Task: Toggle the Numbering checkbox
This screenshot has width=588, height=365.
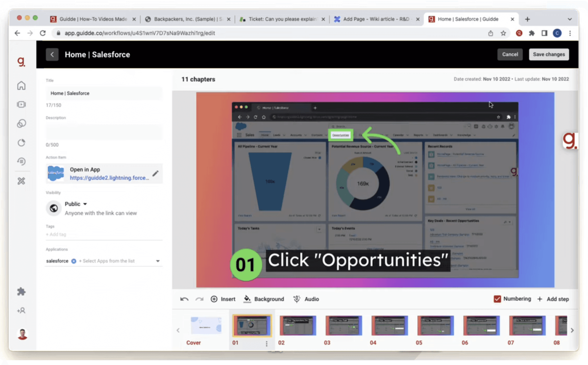Action: (497, 299)
